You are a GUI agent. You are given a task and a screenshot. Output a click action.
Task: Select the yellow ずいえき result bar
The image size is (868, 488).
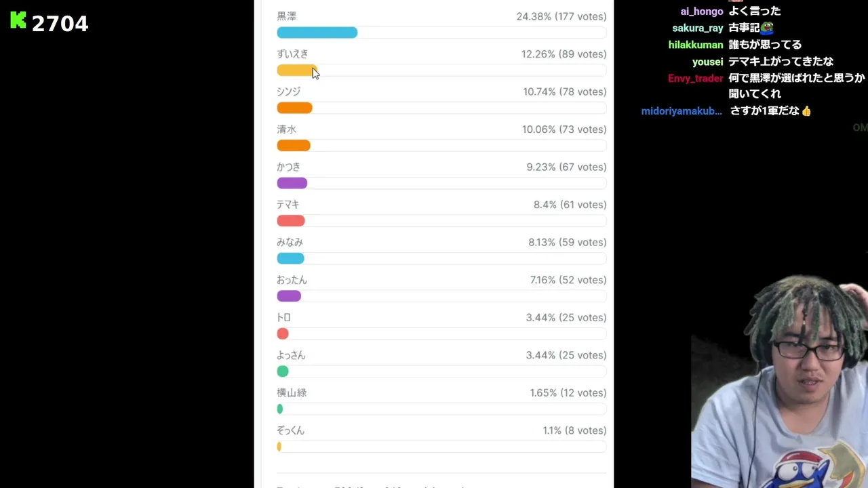click(296, 70)
